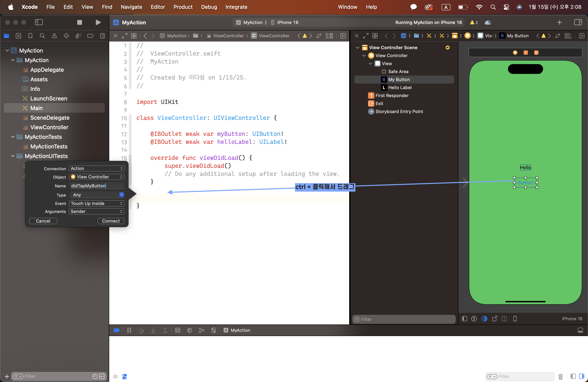Collapse the MyAction project root
The image size is (588, 382).
(x=7, y=51)
